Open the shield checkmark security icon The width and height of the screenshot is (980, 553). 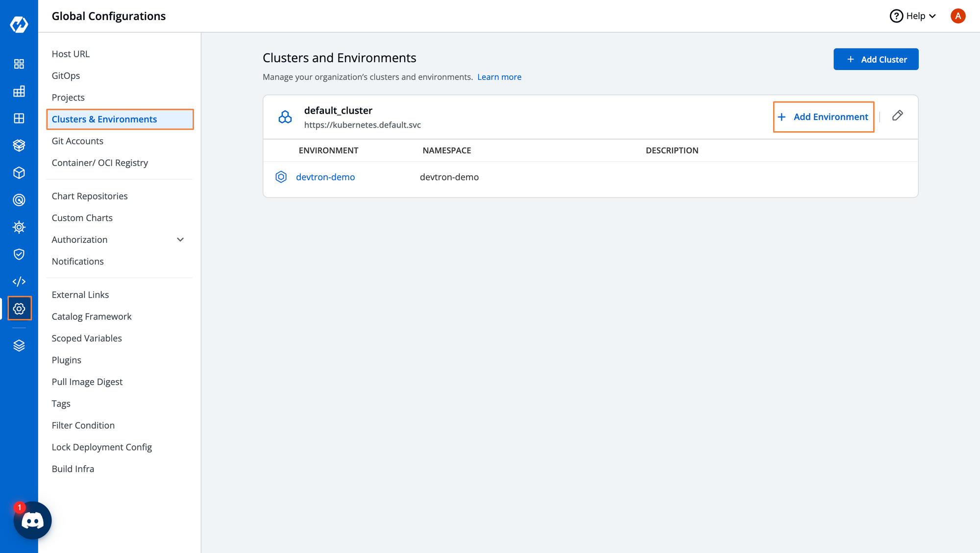[x=19, y=254]
